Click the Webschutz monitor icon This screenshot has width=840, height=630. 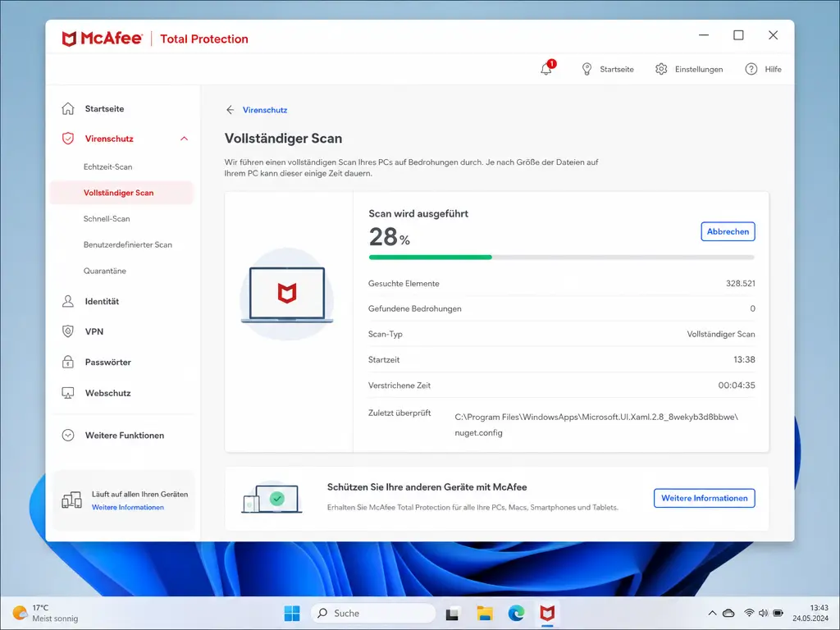(x=68, y=393)
